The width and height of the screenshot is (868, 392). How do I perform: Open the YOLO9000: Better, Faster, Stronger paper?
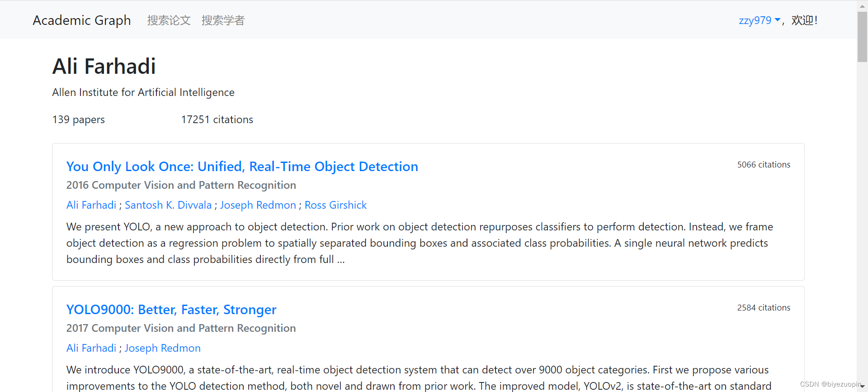171,310
